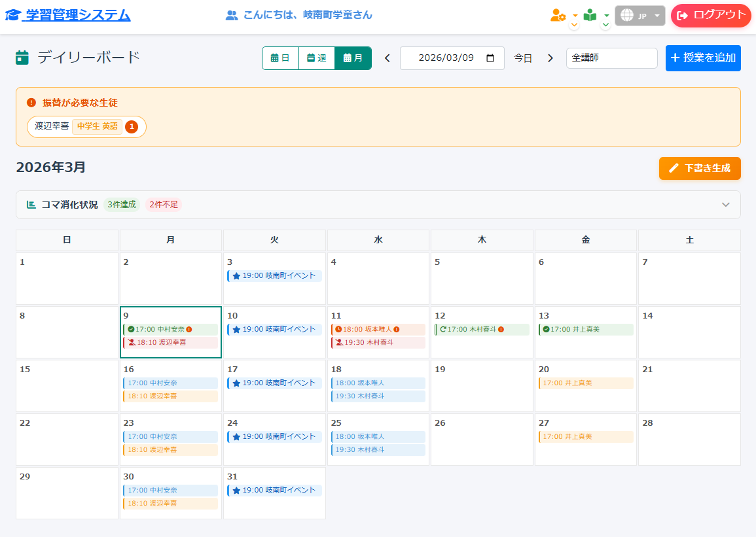The width and height of the screenshot is (756, 537).
Task: Open March 16 18:10 渡辺幸喜 lesson
Action: 171,396
